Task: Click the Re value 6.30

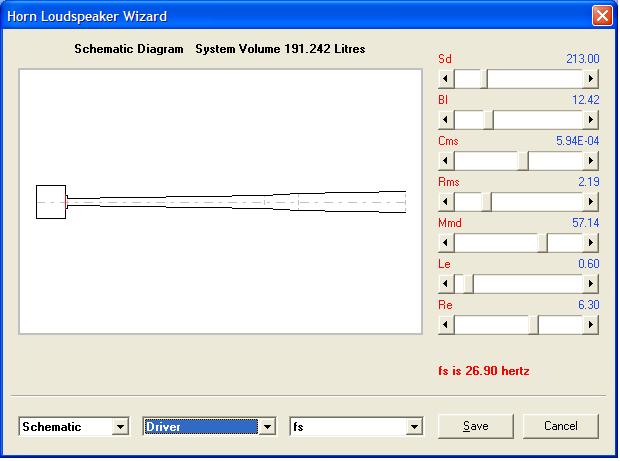Action: [589, 305]
